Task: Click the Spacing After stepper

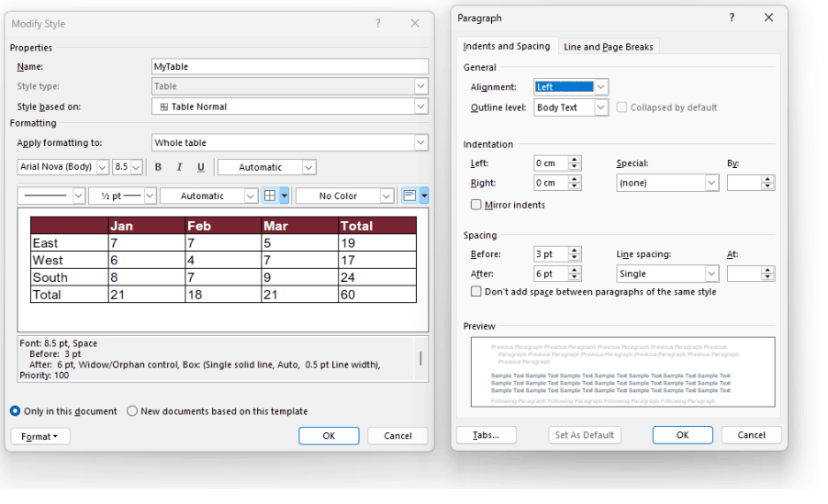Action: [575, 274]
